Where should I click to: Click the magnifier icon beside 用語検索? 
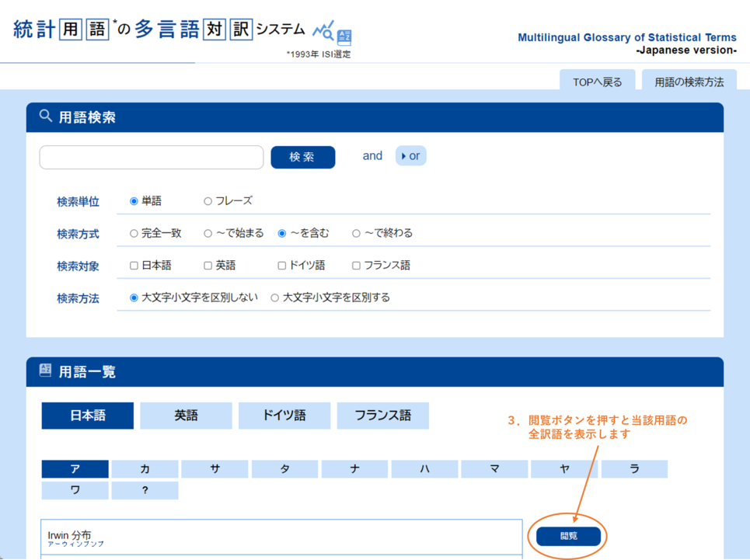(x=46, y=117)
